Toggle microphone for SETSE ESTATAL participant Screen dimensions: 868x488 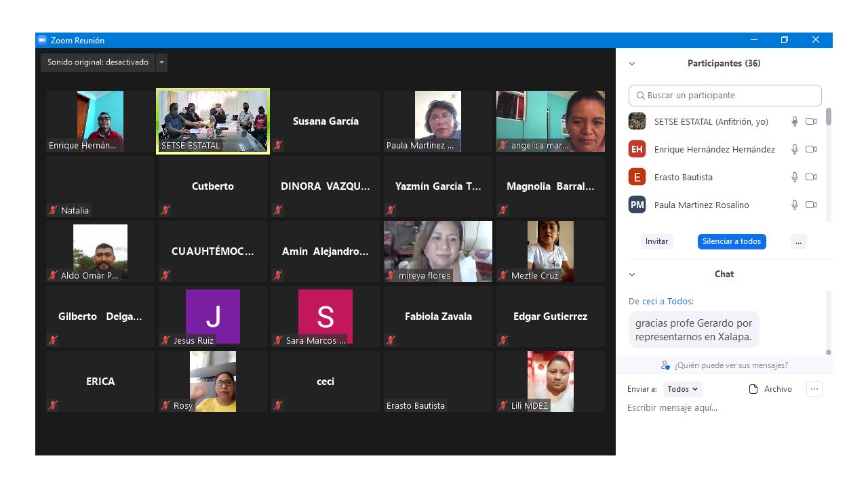795,121
